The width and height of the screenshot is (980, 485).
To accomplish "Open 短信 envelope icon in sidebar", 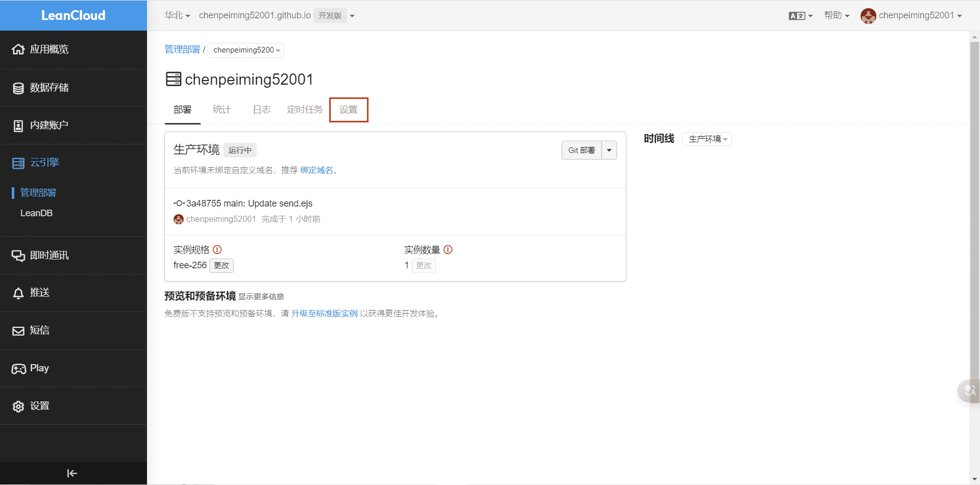I will (x=18, y=330).
